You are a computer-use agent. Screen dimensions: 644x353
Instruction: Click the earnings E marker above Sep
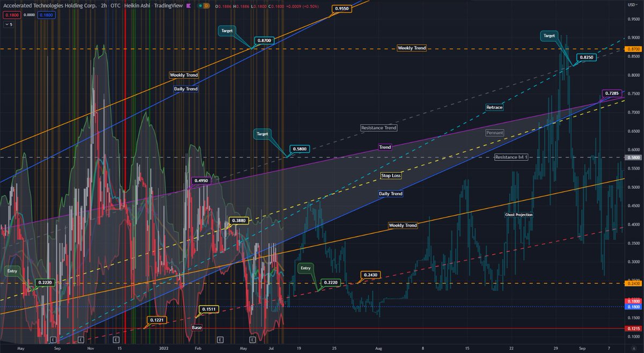[53, 340]
